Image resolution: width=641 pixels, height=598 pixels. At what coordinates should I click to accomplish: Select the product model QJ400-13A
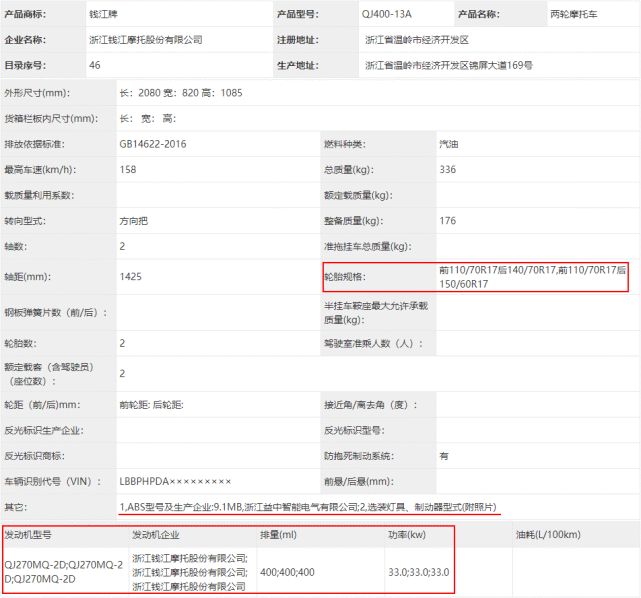tap(386, 14)
